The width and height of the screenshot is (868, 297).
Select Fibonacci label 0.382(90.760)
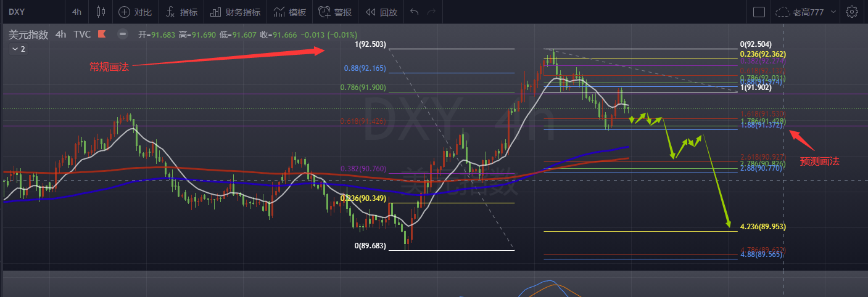363,169
